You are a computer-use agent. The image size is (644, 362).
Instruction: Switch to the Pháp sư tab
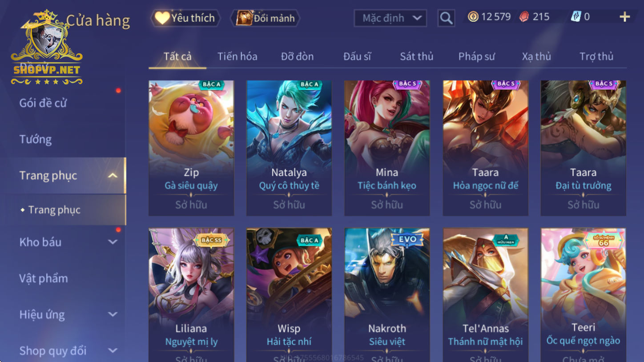[476, 56]
